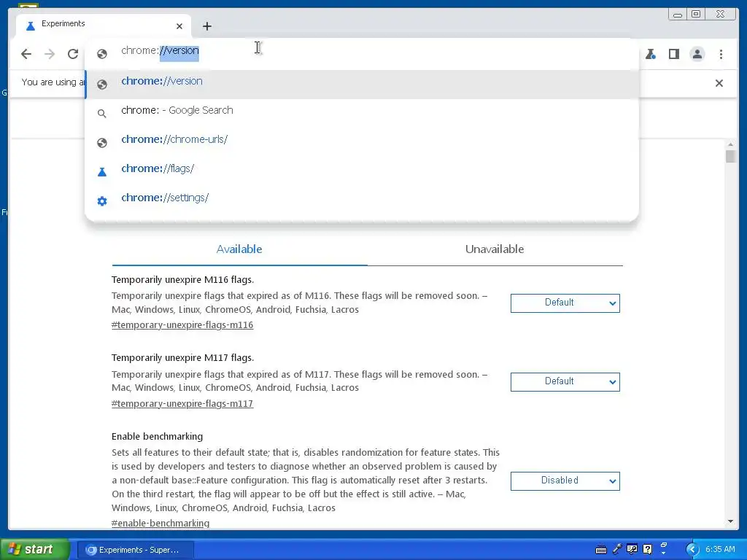Toggle the side panel icon

tap(673, 54)
